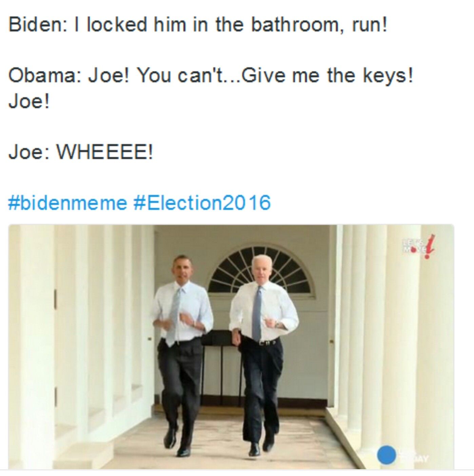Click the running man on the left
This screenshot has width=474, height=476.
point(181,355)
